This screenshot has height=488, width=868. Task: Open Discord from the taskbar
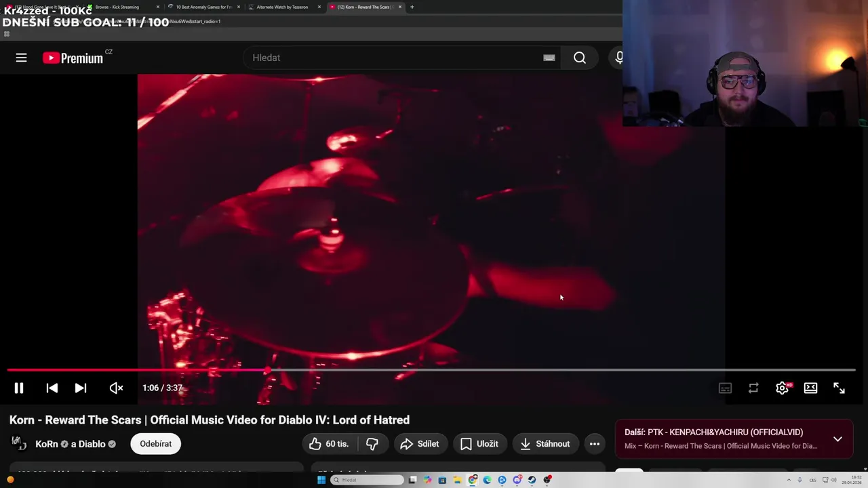517,480
